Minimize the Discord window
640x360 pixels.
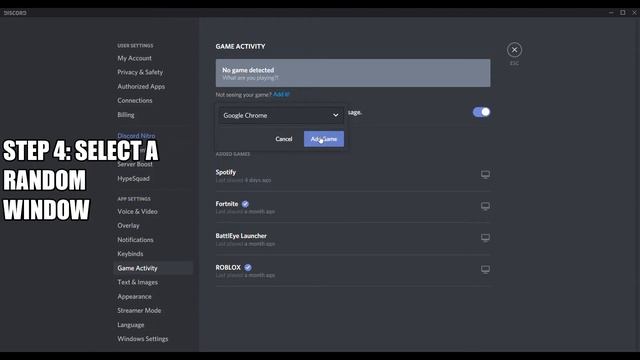(611, 13)
